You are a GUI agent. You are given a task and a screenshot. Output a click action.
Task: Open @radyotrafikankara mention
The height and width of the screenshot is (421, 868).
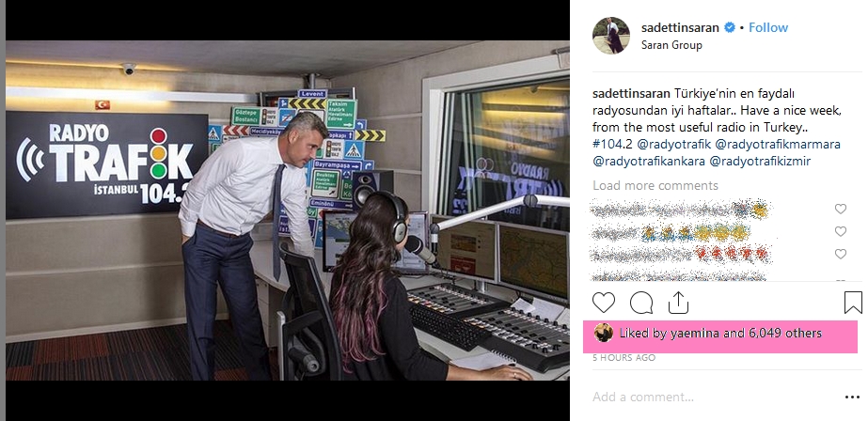(649, 162)
